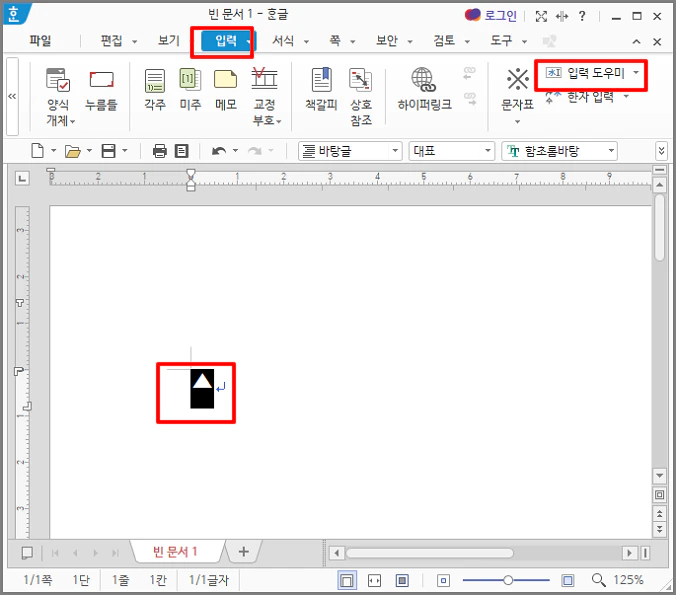Expand the 한자 입력 dropdown

[626, 97]
